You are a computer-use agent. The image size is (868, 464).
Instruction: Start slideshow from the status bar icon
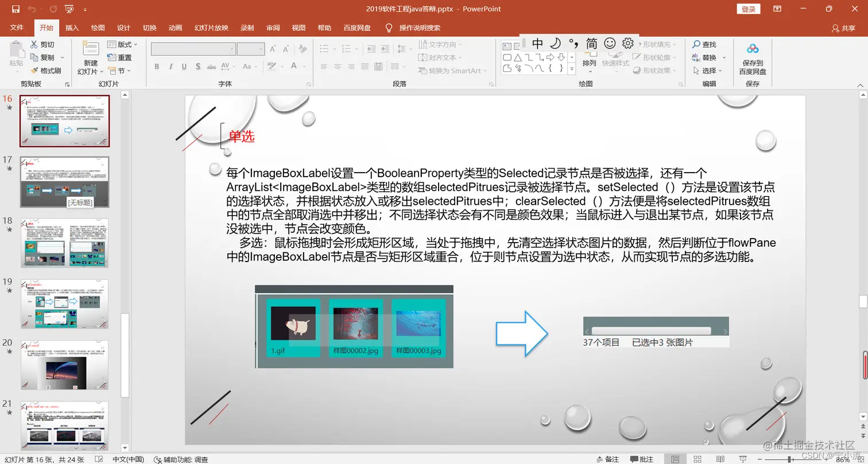pyautogui.click(x=743, y=459)
